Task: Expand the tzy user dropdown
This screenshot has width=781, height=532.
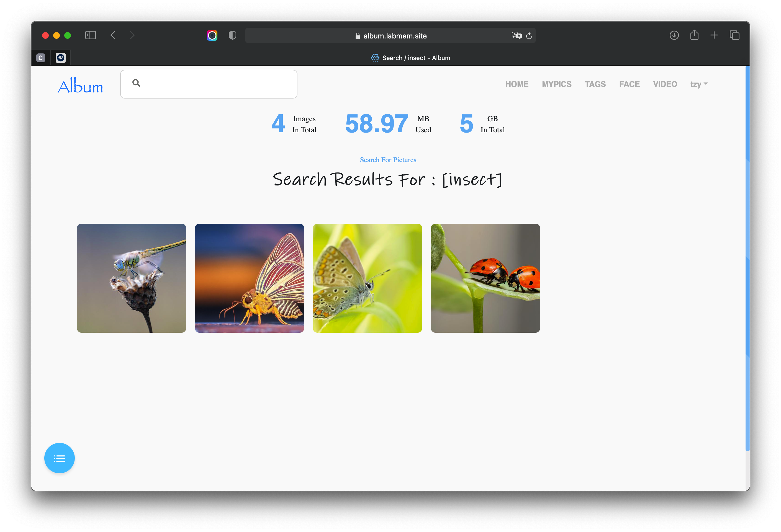Action: [699, 84]
